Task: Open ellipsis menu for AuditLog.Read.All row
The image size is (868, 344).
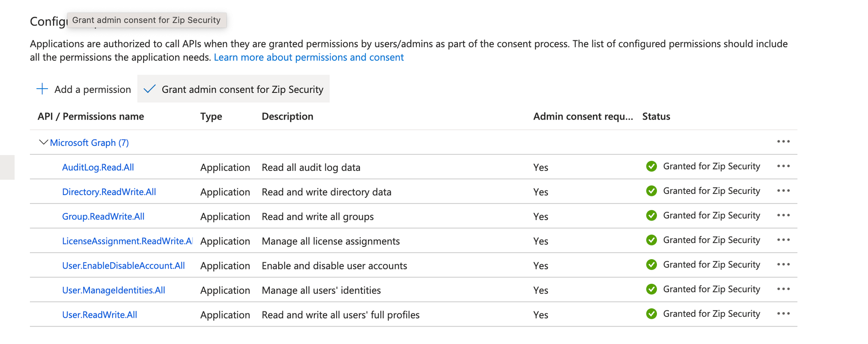Action: click(x=783, y=166)
